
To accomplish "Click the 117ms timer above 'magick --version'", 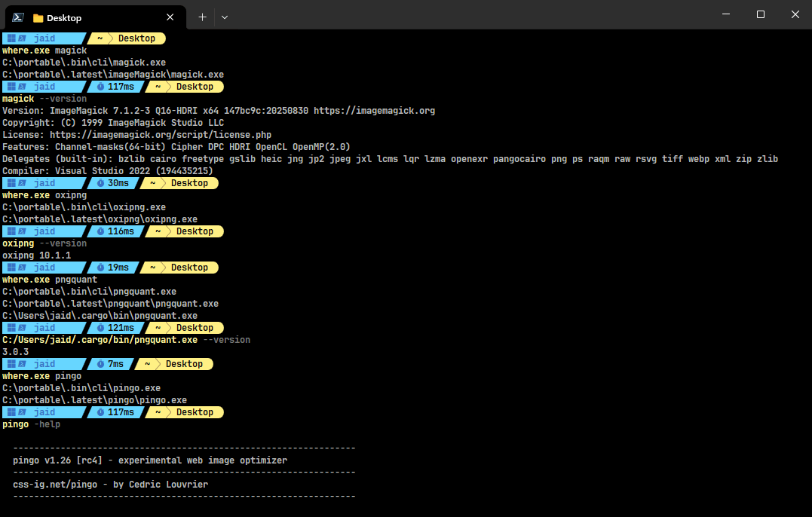I will click(x=115, y=87).
